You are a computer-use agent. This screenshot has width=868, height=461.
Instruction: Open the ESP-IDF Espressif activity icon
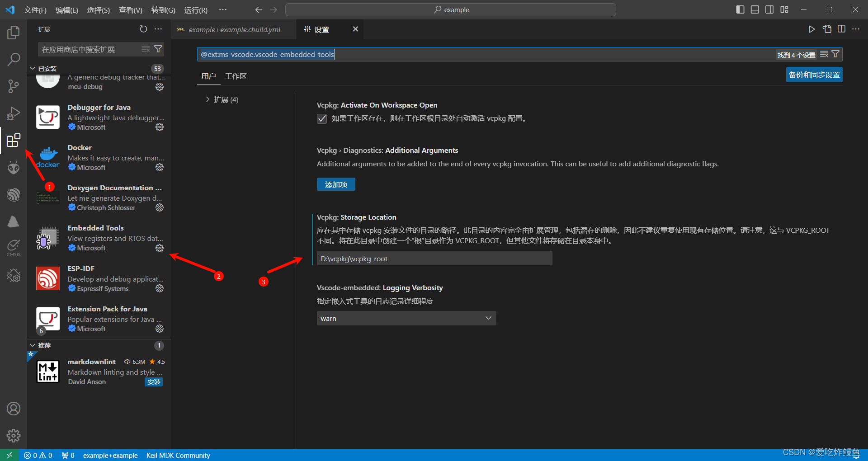14,195
